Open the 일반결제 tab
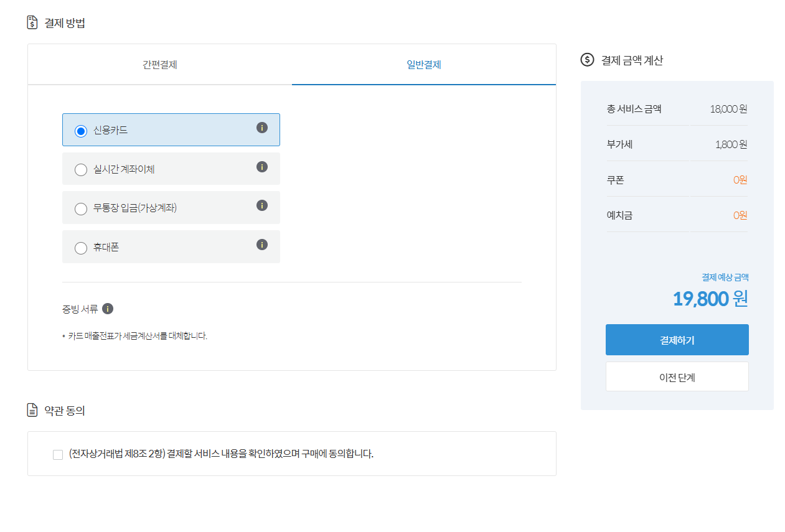Screen dimensions: 785x532 coord(423,64)
